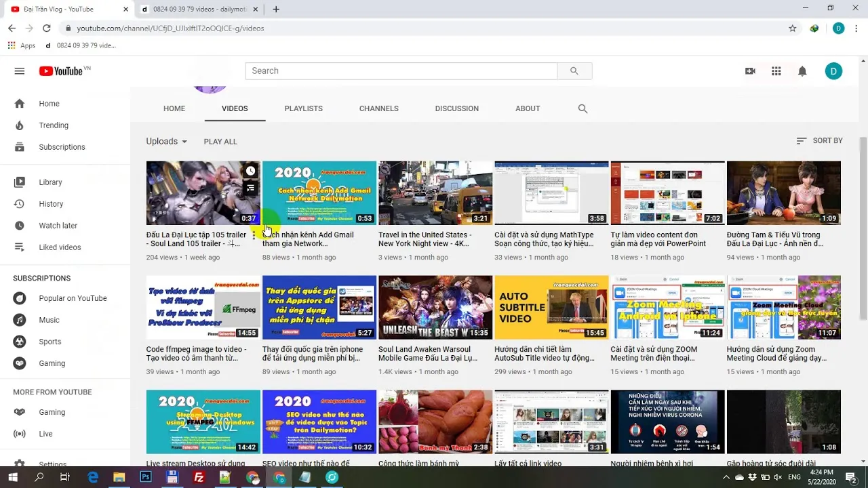
Task: Select the VIDEOS tab
Action: point(235,108)
